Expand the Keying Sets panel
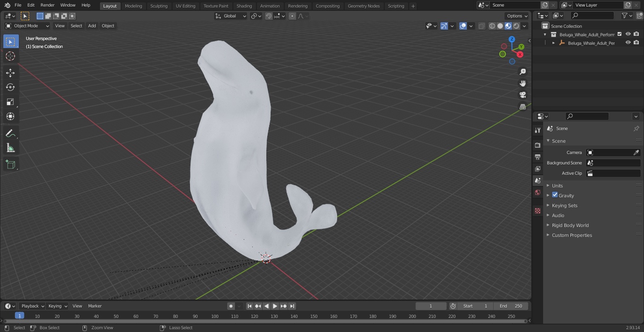This screenshot has width=644, height=332. tap(564, 205)
